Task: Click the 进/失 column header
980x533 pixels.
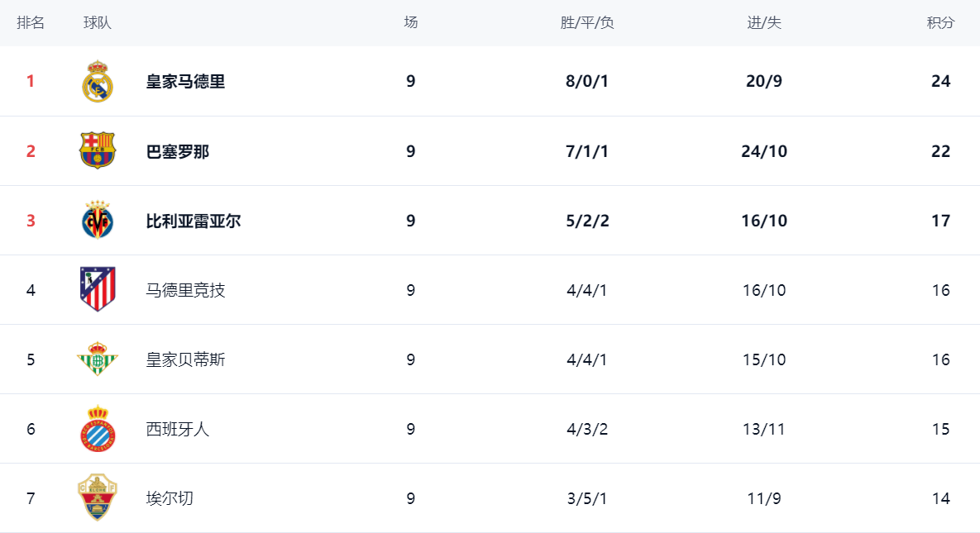Action: tap(764, 23)
